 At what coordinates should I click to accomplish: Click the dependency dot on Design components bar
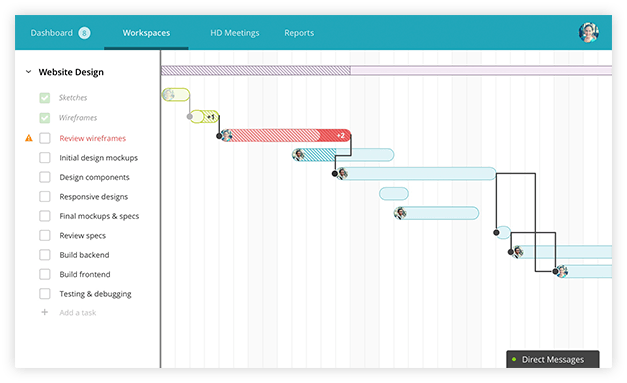pos(335,174)
